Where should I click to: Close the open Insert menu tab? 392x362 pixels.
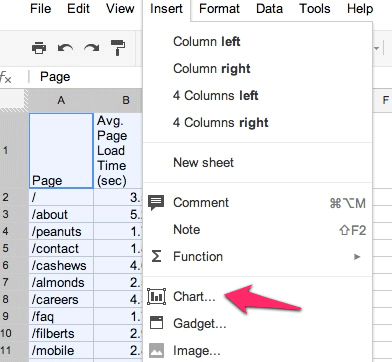pyautogui.click(x=166, y=9)
